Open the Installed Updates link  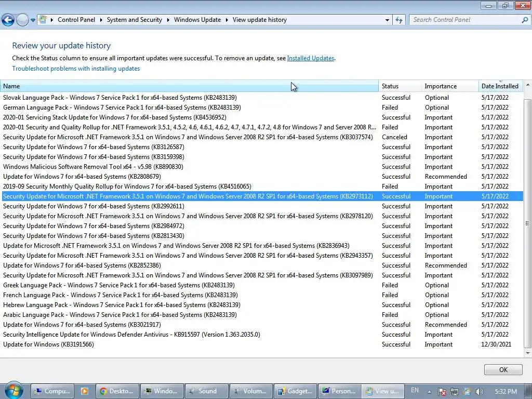(311, 58)
